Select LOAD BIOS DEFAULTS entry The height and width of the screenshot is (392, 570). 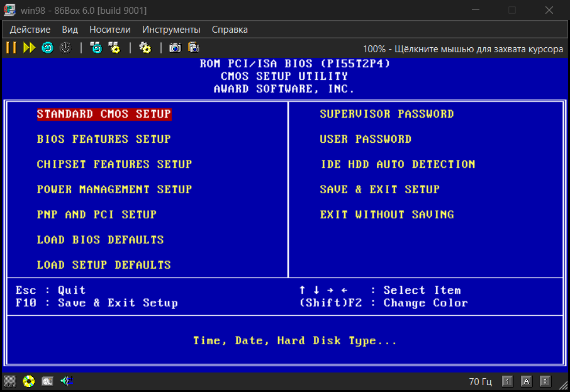point(100,240)
